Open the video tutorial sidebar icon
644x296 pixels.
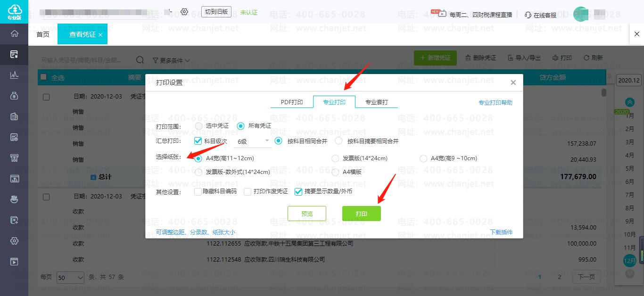14,262
